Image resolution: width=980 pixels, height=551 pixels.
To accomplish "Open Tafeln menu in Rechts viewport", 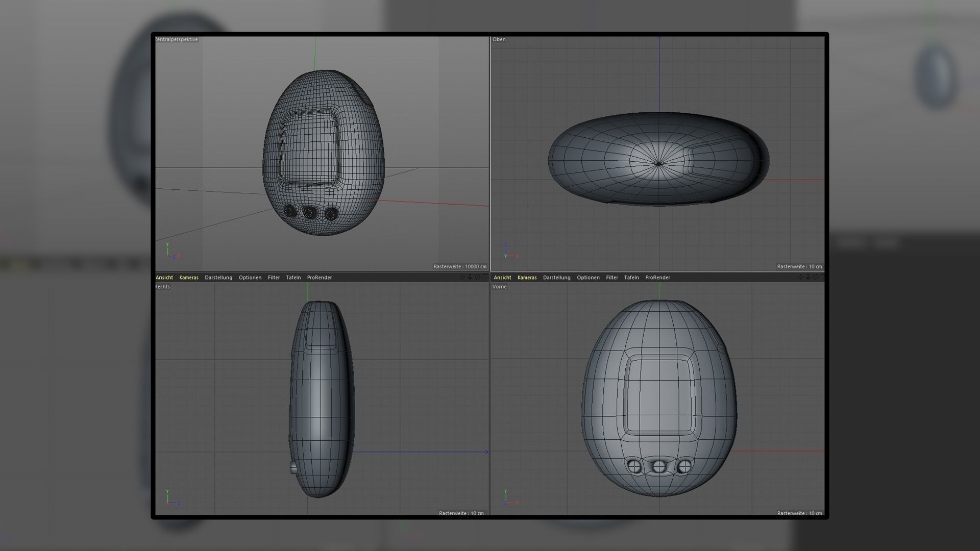I will [x=293, y=278].
